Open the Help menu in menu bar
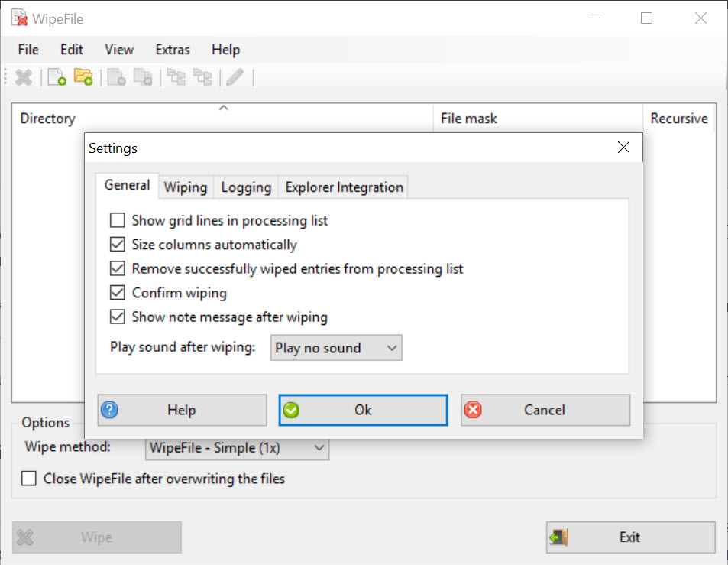 225,49
